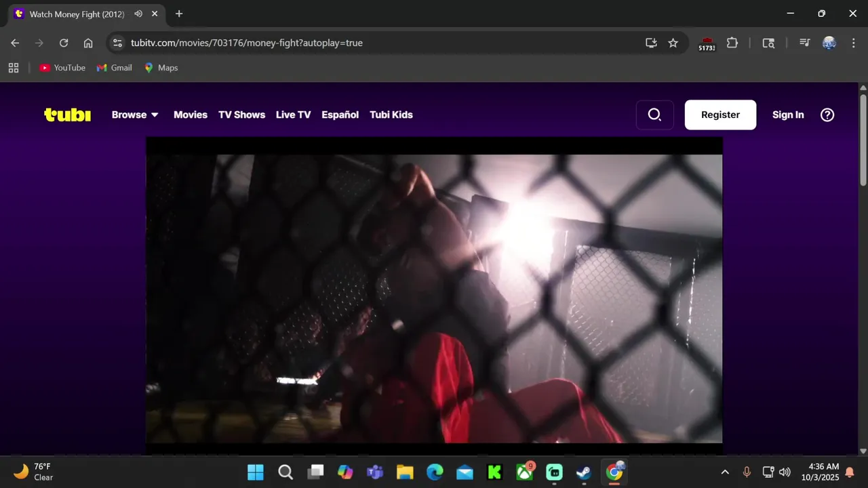Open the network icon in system tray
Viewport: 868px width, 488px height.
tap(768, 472)
